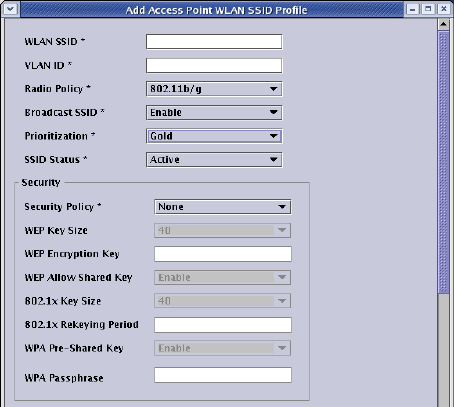Click the 802.1x Rekeying Period field

tap(223, 325)
